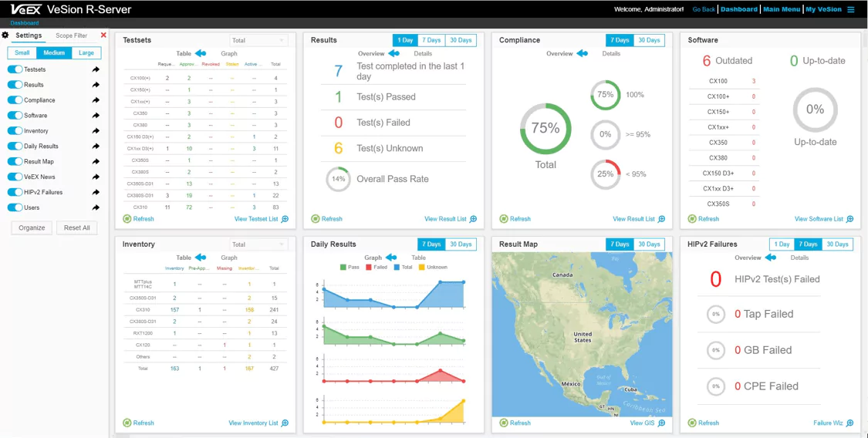This screenshot has height=438, width=868.
Task: Click the Dashboard breadcrumb link
Action: click(x=25, y=23)
